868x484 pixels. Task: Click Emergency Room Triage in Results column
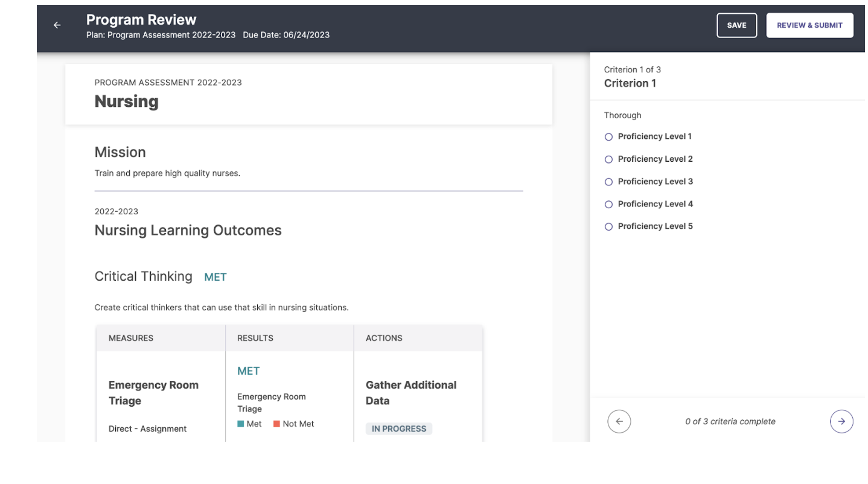click(271, 403)
